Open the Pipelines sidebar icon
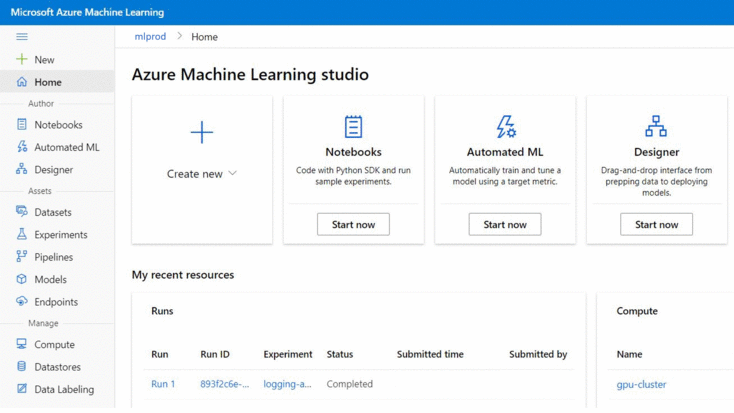This screenshot has height=413, width=734. coord(22,257)
